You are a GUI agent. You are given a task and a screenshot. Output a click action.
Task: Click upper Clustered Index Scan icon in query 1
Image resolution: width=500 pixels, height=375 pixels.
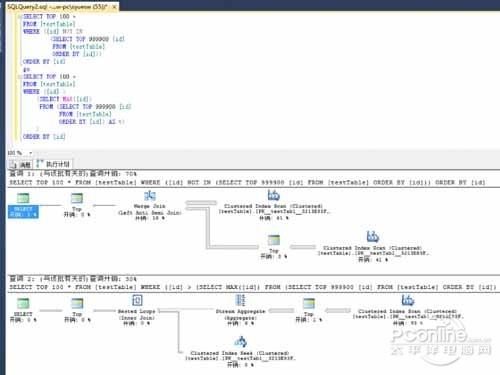click(x=273, y=195)
